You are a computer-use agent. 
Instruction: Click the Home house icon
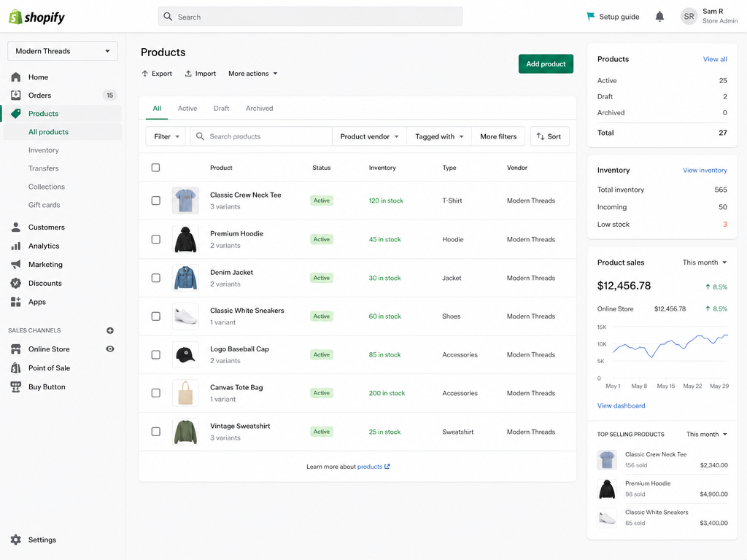16,77
